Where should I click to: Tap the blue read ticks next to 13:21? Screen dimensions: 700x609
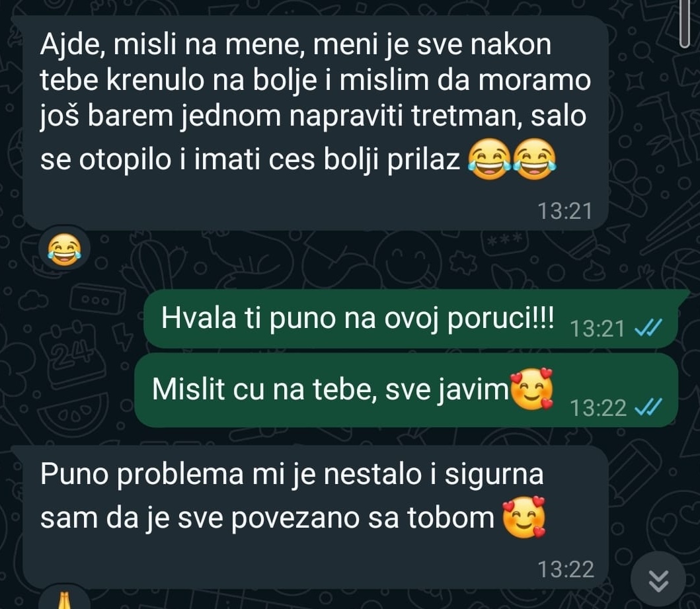coord(648,329)
